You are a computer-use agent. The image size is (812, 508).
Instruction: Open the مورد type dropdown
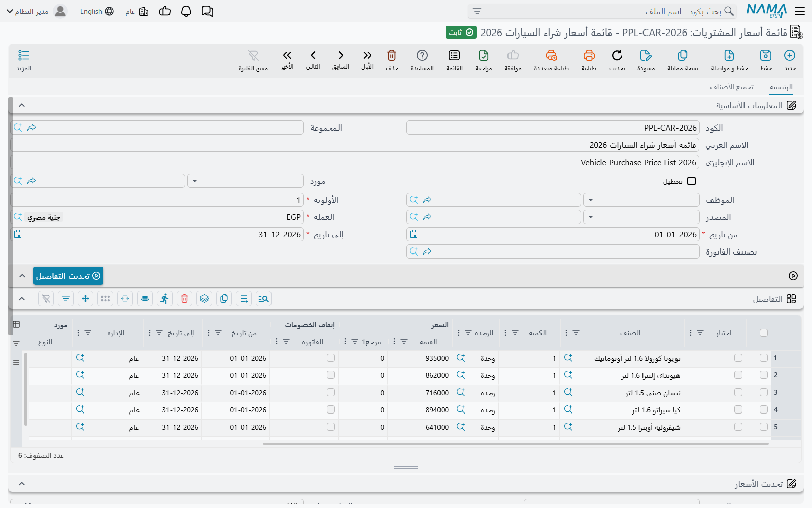coord(246,181)
